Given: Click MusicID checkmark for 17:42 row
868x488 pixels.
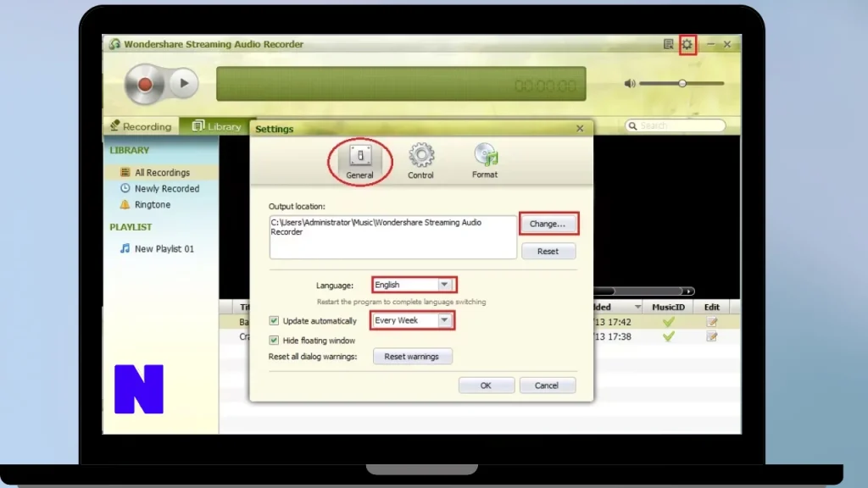Looking at the screenshot, I should (668, 321).
